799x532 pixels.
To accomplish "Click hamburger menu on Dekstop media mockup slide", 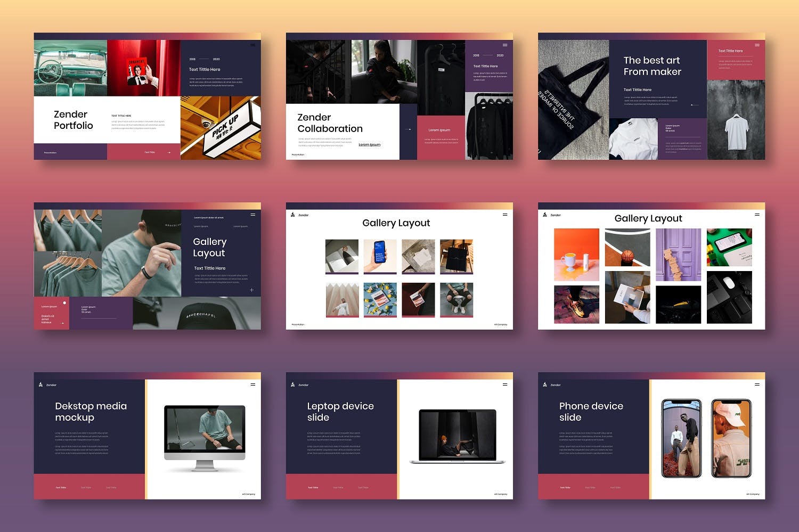I will 253,384.
